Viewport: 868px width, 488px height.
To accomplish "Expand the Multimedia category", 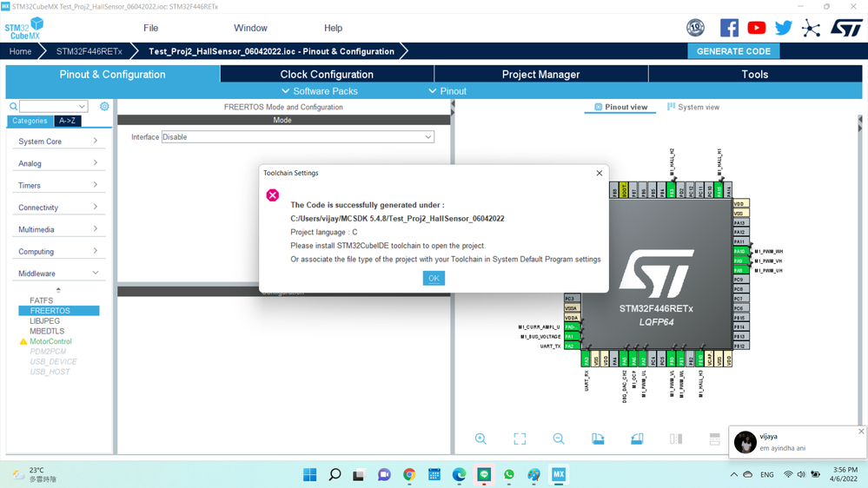I will coord(57,229).
